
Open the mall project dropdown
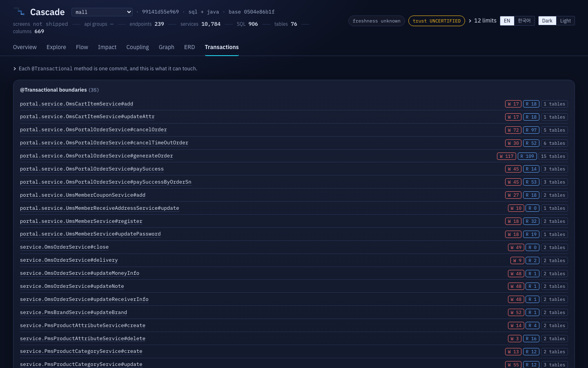coord(102,12)
